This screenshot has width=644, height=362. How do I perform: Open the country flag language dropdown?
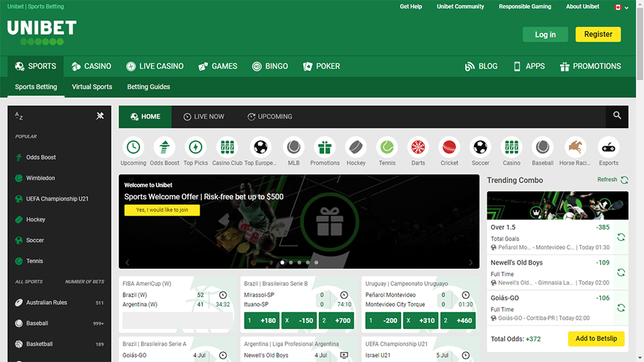tap(621, 7)
